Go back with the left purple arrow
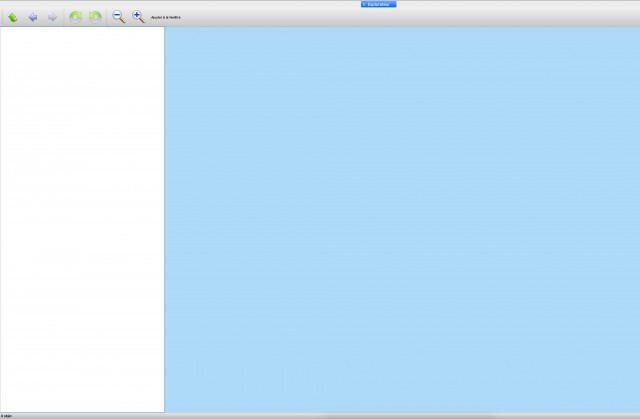The height and width of the screenshot is (419, 640). pos(33,17)
